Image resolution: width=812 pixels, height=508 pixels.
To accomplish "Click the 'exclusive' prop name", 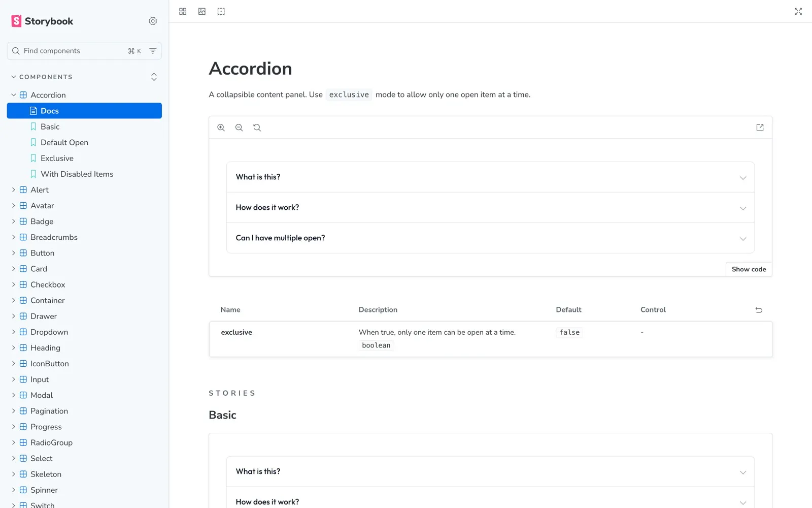I will 236,332.
